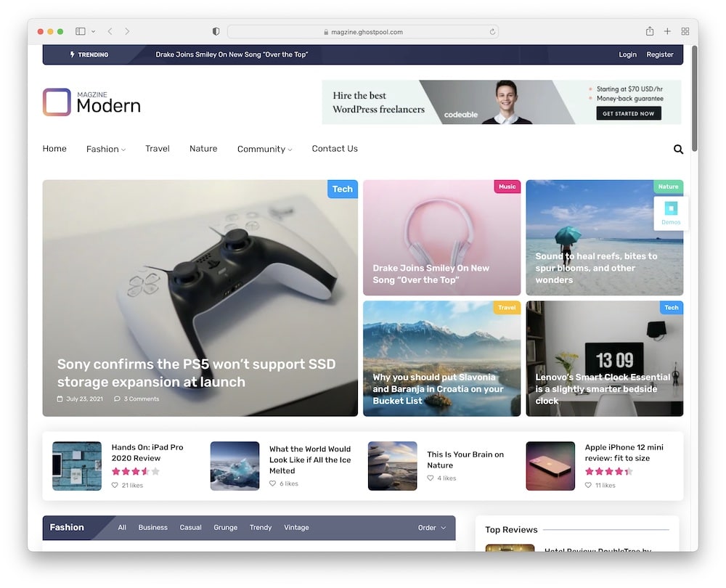The height and width of the screenshot is (588, 726).
Task: Open site search with the magnifier icon
Action: (x=678, y=149)
